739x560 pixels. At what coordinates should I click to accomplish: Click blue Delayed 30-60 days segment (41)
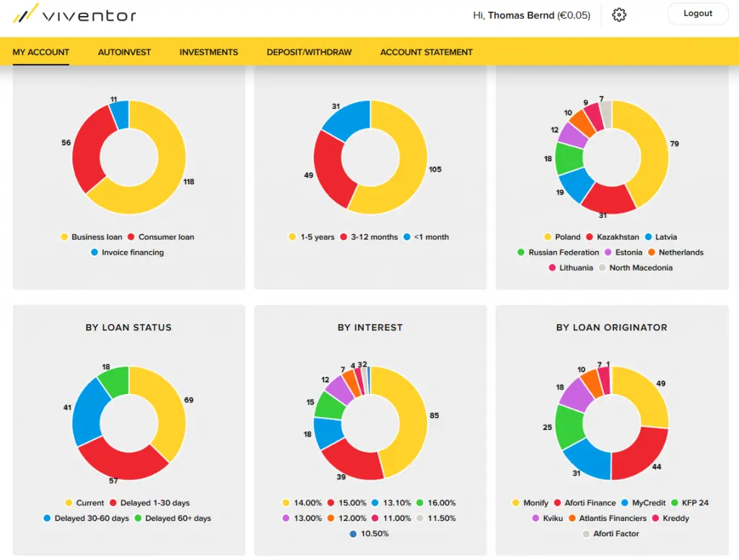(x=87, y=415)
